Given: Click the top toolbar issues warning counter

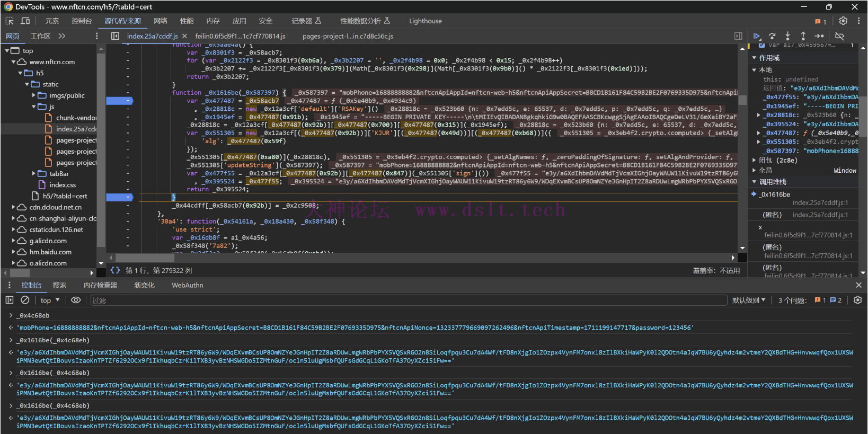Looking at the screenshot, I should [821, 21].
